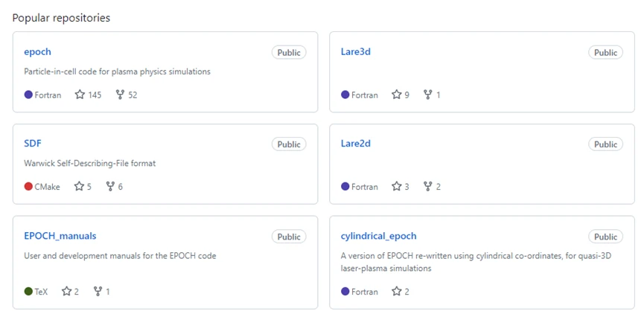This screenshot has height=317, width=644.
Task: Go to the EPOCH_manuals repository
Action: 60,236
